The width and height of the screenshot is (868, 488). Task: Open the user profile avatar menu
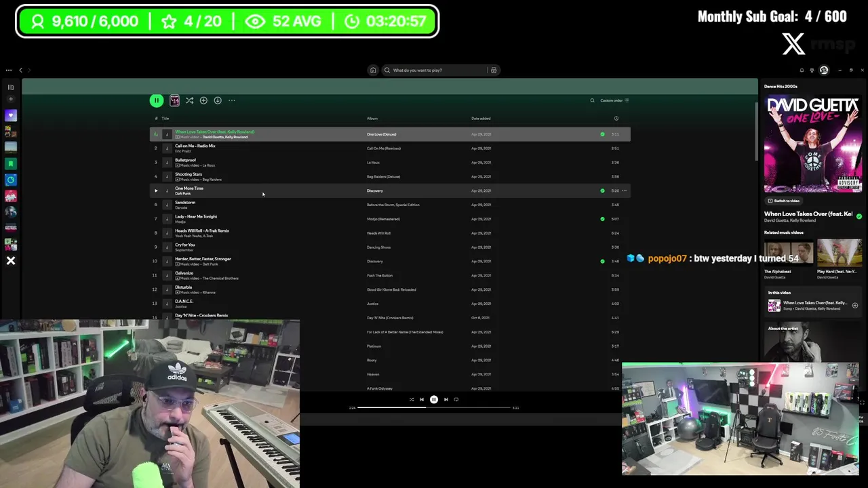coord(824,70)
